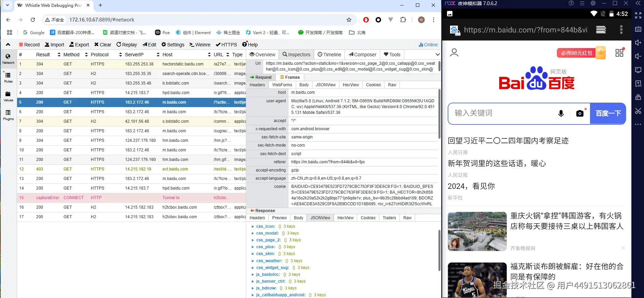Open request WebForms sub-tab
The height and width of the screenshot is (298, 644).
coord(282,85)
